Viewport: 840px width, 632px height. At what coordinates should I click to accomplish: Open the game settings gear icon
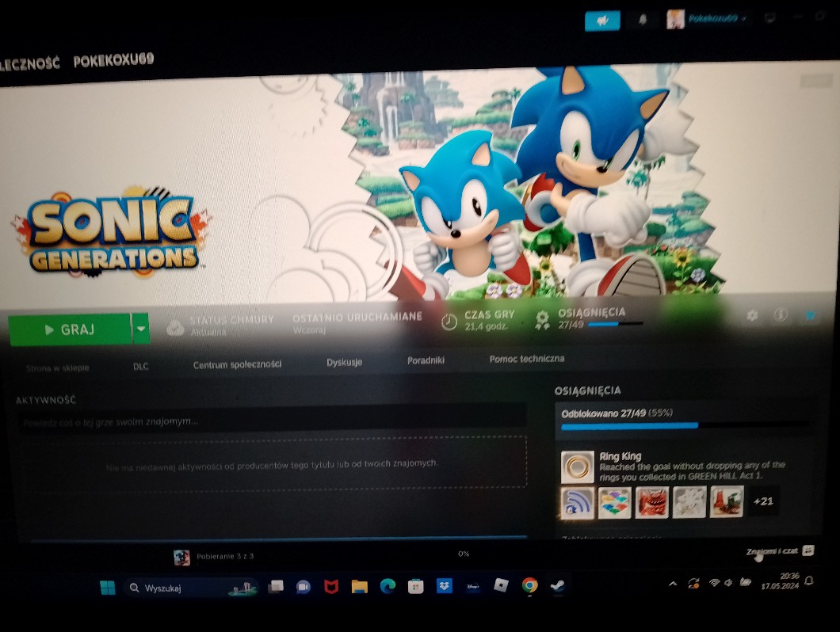pyautogui.click(x=752, y=315)
